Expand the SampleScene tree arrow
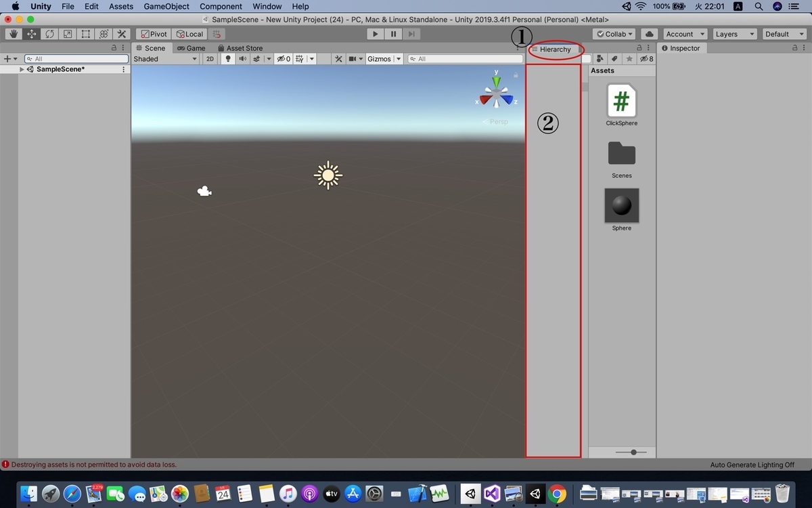 (x=22, y=69)
